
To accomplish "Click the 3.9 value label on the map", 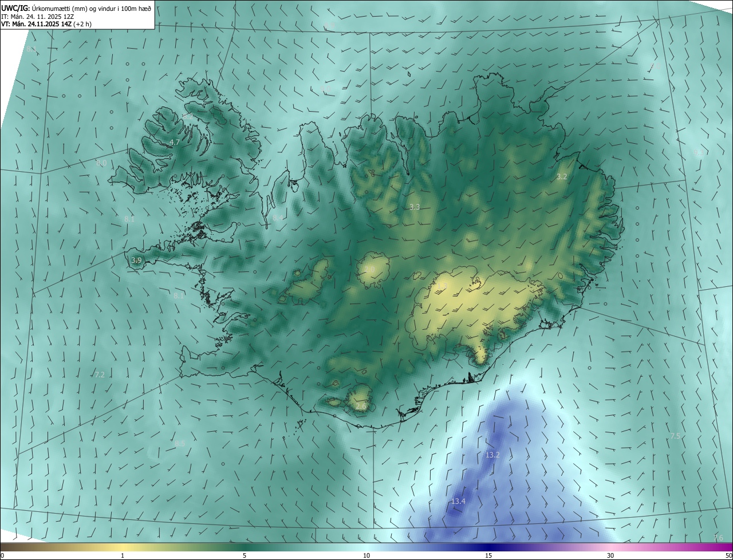I will 136,260.
